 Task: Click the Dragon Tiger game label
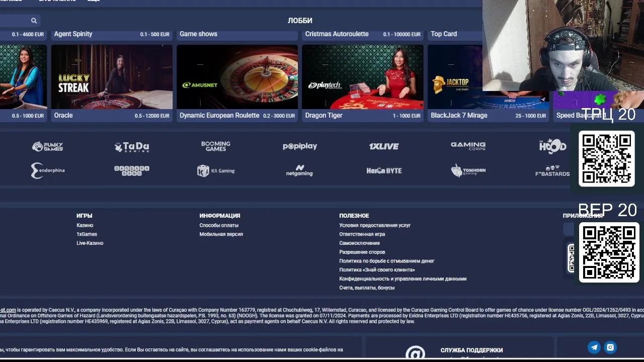(324, 116)
